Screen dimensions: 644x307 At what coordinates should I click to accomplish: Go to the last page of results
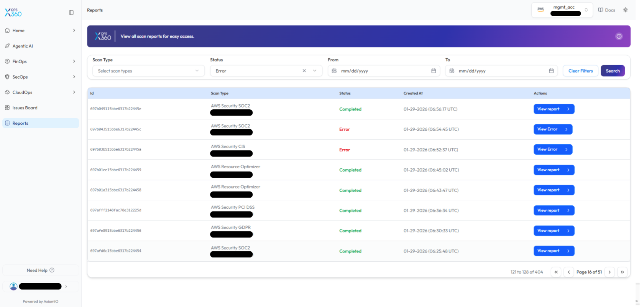pyautogui.click(x=622, y=272)
